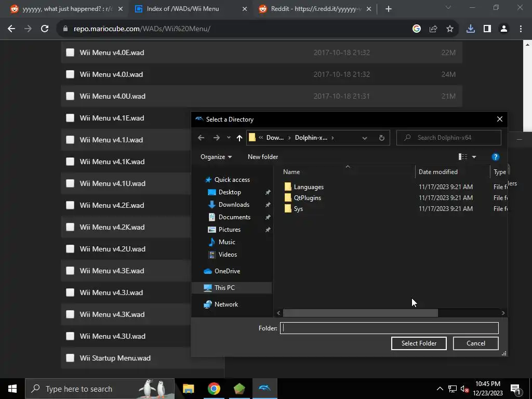Click Chrome icon on taskbar
This screenshot has width=532, height=399.
[214, 389]
